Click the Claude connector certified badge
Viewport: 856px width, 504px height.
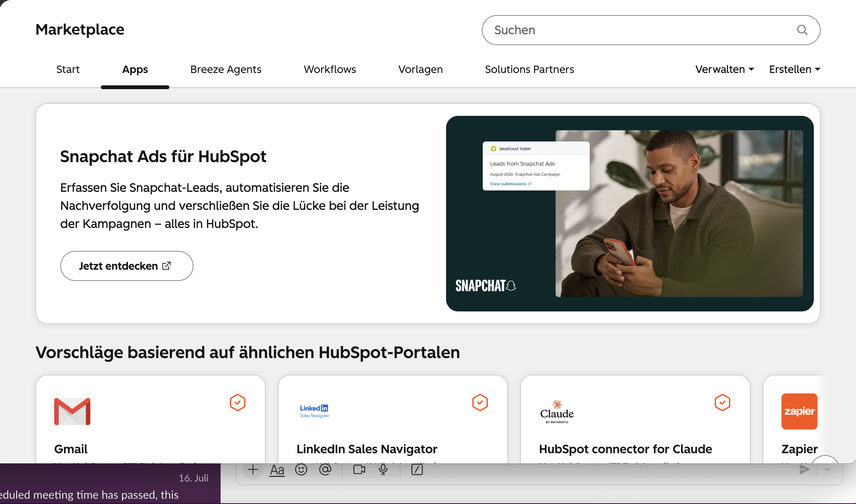[722, 402]
